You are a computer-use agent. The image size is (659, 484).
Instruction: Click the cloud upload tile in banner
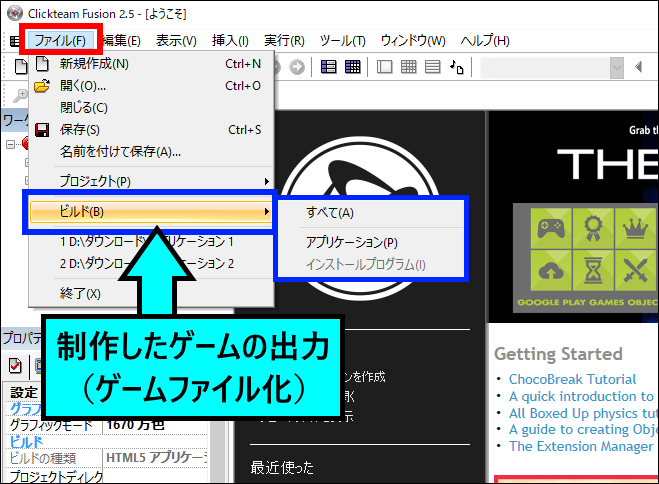click(x=551, y=270)
